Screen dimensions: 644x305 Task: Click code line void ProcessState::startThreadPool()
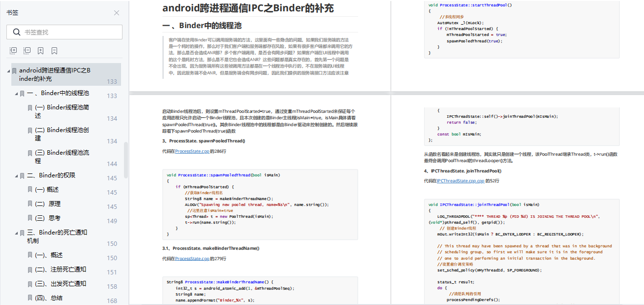point(470,5)
